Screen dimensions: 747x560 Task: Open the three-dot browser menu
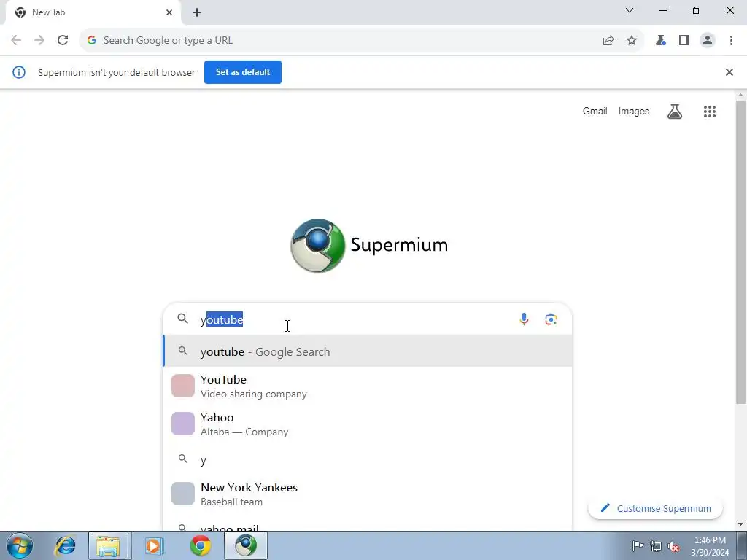(731, 41)
